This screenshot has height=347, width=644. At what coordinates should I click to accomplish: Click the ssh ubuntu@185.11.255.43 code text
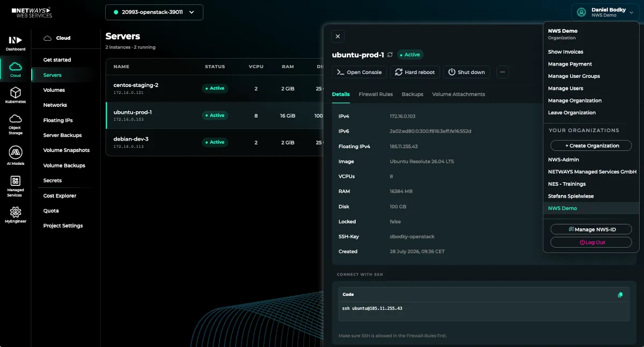tap(372, 309)
